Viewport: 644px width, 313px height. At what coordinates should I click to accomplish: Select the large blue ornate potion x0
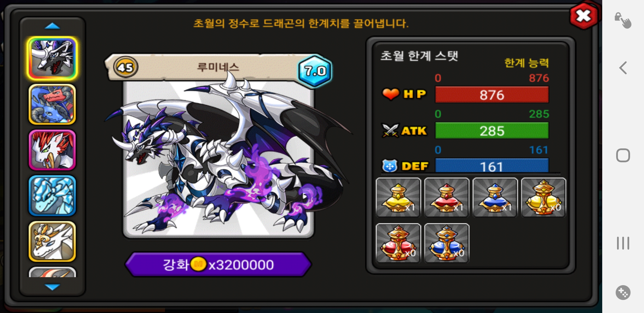click(x=446, y=243)
